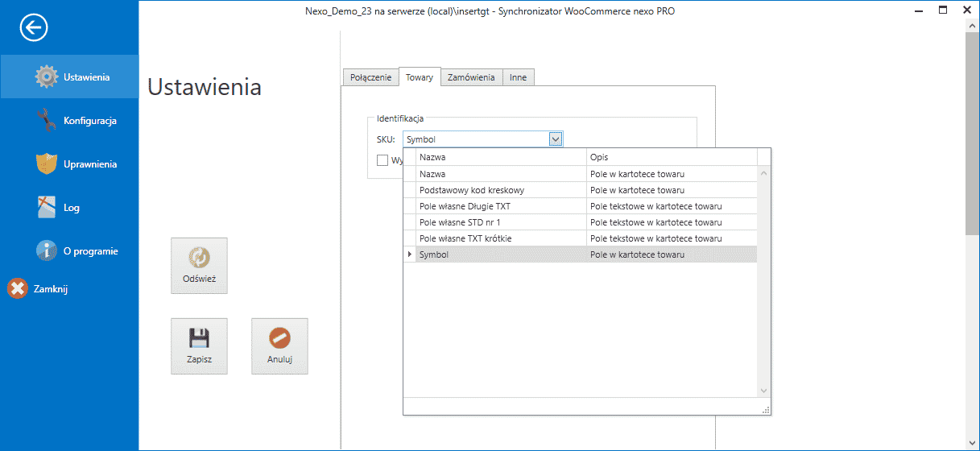The image size is (980, 451).
Task: Select Pole własne TXT krótkie option
Action: pyautogui.click(x=580, y=238)
